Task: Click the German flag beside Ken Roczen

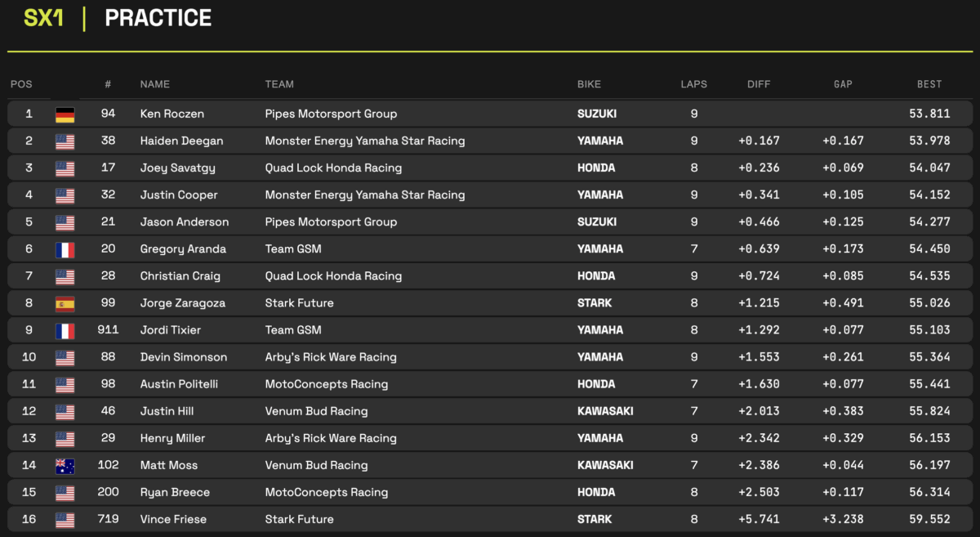Action: [65, 114]
